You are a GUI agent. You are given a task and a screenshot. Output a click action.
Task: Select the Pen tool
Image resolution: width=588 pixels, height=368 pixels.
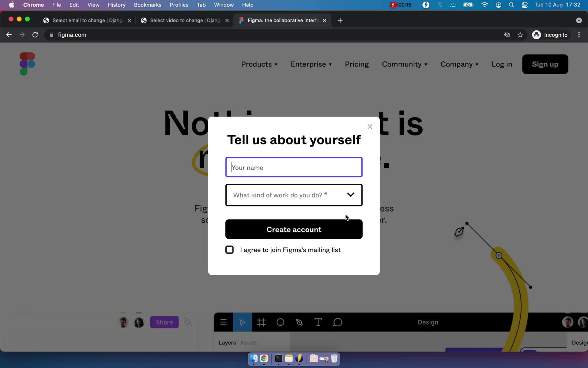click(x=299, y=322)
